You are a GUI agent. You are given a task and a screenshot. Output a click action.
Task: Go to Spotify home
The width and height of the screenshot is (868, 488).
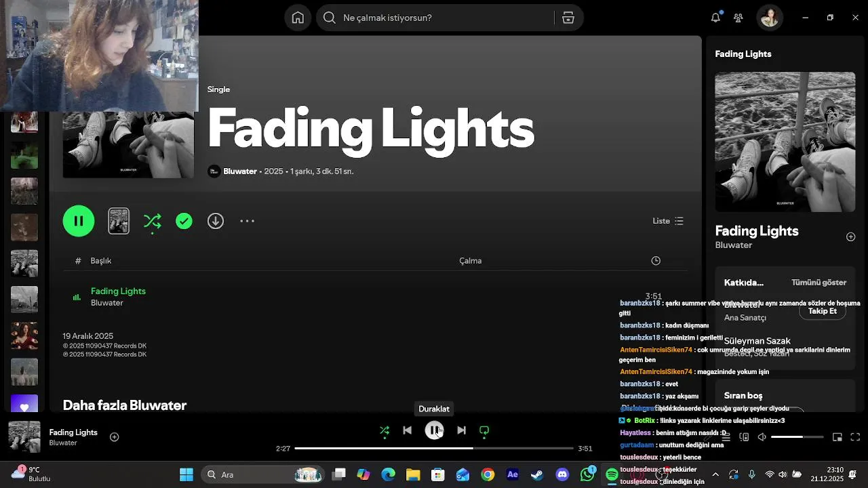[x=298, y=18]
